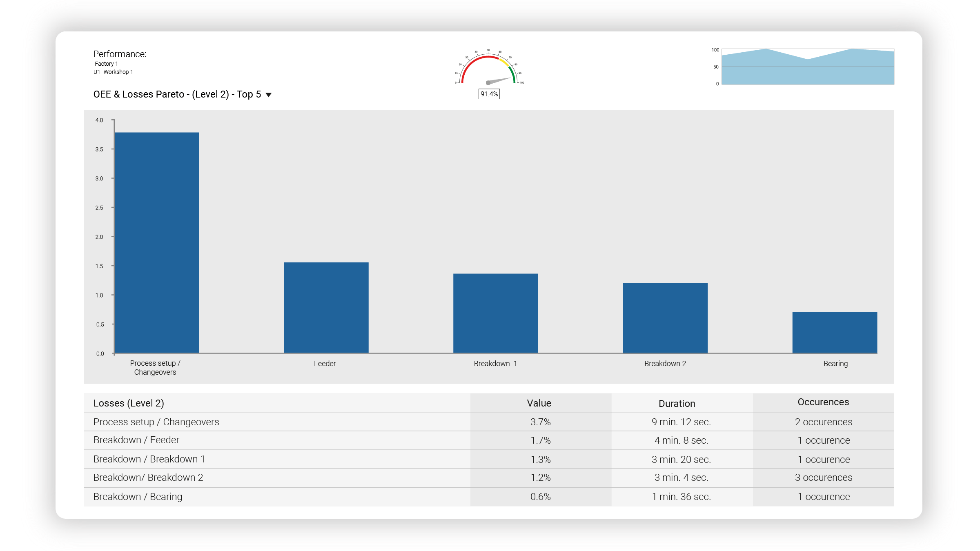Click the Losses (Level 2) header

[x=129, y=403]
